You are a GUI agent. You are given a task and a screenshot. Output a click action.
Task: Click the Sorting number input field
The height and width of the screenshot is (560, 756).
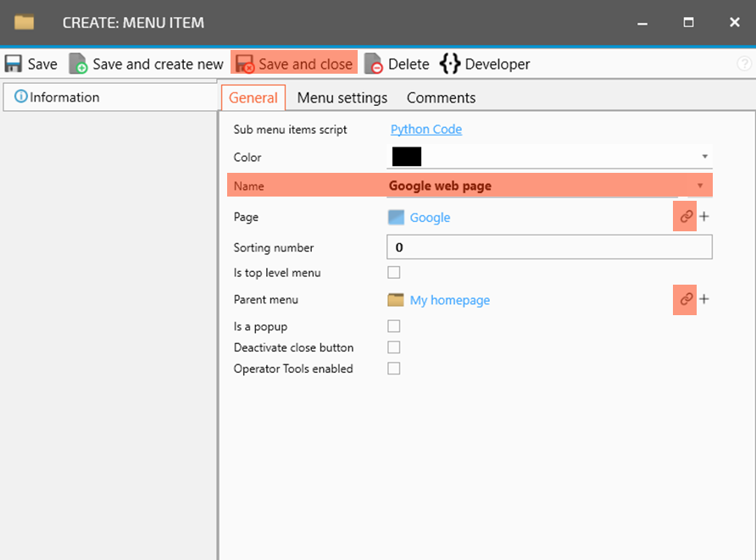548,247
